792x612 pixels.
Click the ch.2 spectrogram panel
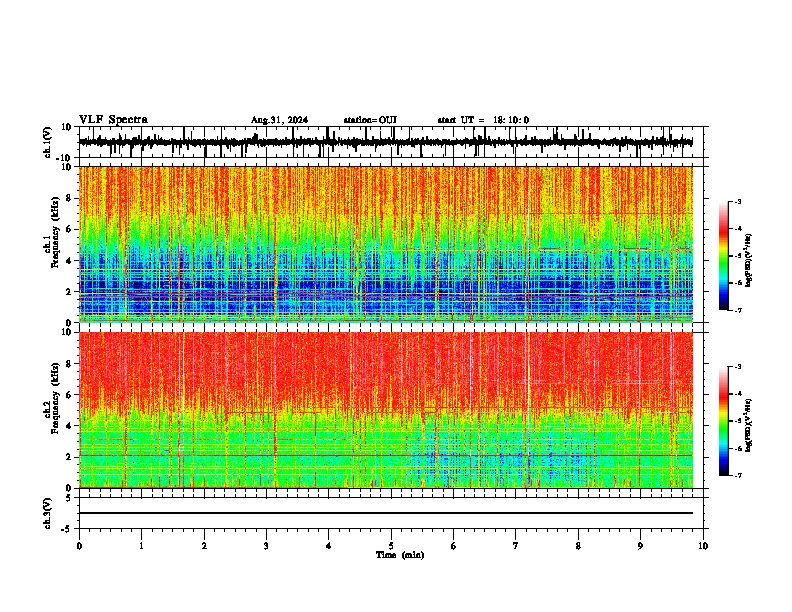pyautogui.click(x=385, y=410)
